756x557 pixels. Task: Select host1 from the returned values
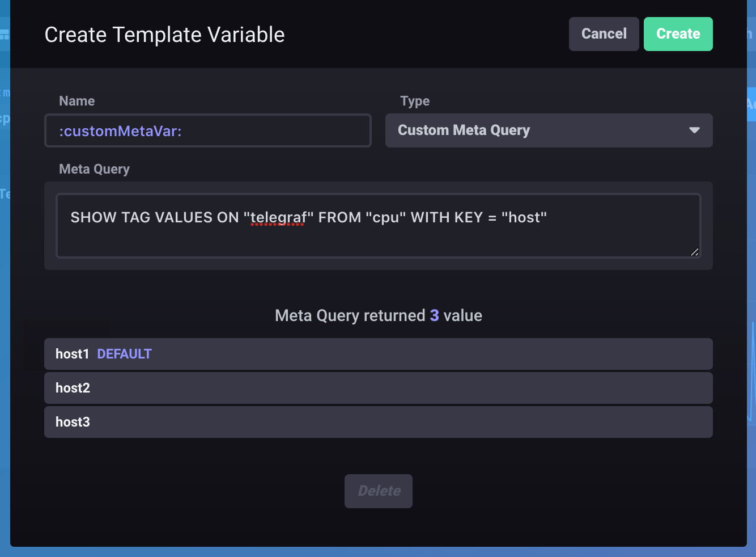pos(72,354)
